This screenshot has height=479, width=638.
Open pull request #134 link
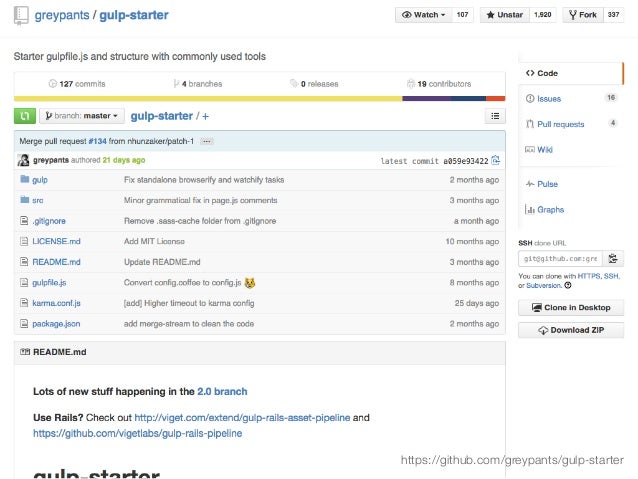point(98,141)
